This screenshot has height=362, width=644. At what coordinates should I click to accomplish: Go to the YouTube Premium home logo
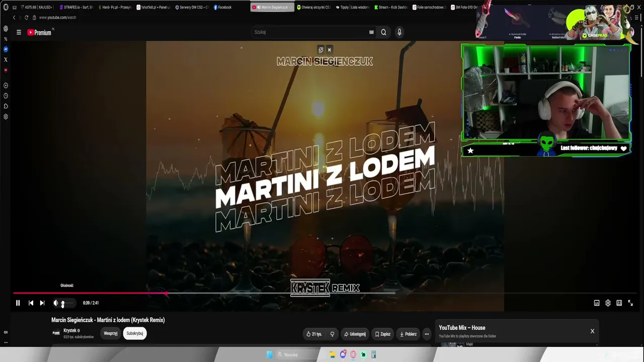[40, 32]
